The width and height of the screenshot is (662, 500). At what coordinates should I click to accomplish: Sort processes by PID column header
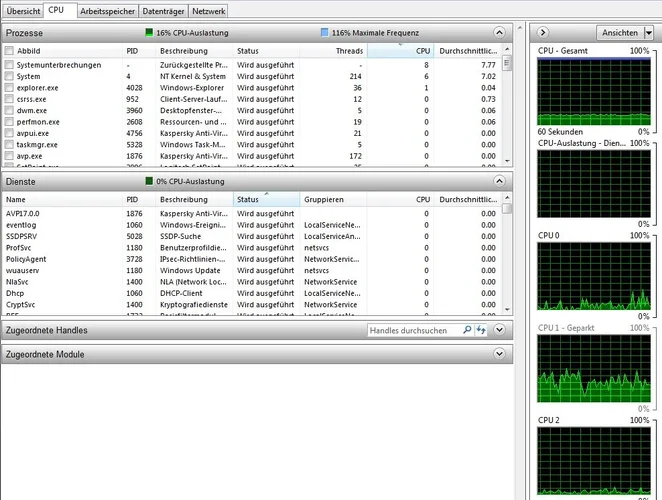[x=139, y=51]
